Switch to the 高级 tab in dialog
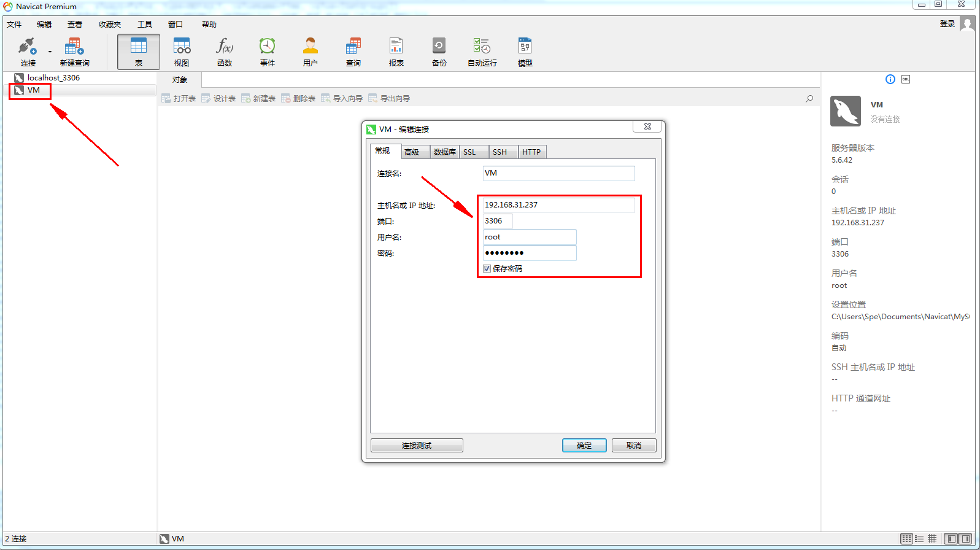The height and width of the screenshot is (550, 980). 415,152
